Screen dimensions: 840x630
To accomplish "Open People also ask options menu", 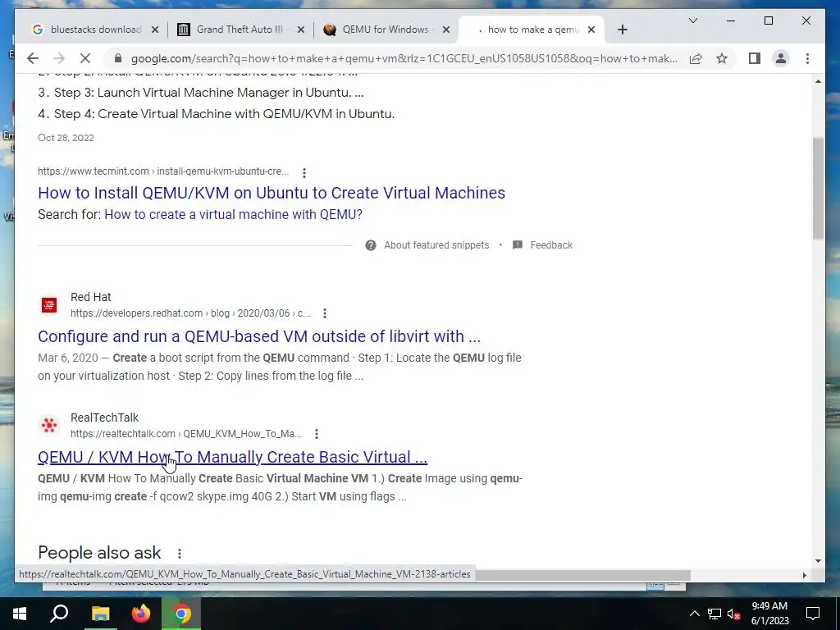I will (180, 554).
